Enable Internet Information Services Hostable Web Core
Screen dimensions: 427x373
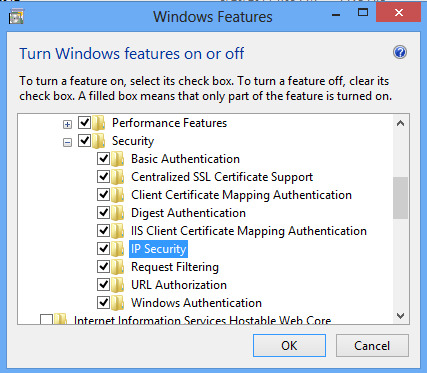coord(46,320)
